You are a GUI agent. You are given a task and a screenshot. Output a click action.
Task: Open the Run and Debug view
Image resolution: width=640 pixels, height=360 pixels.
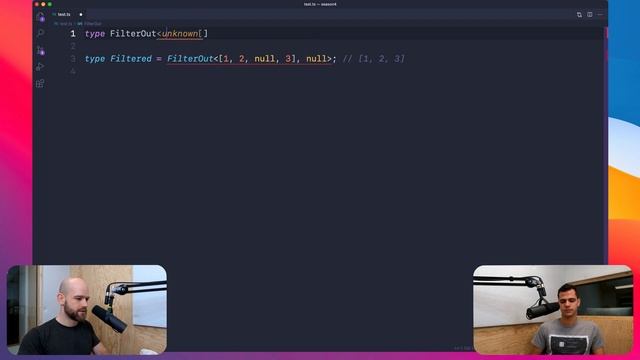(x=40, y=67)
